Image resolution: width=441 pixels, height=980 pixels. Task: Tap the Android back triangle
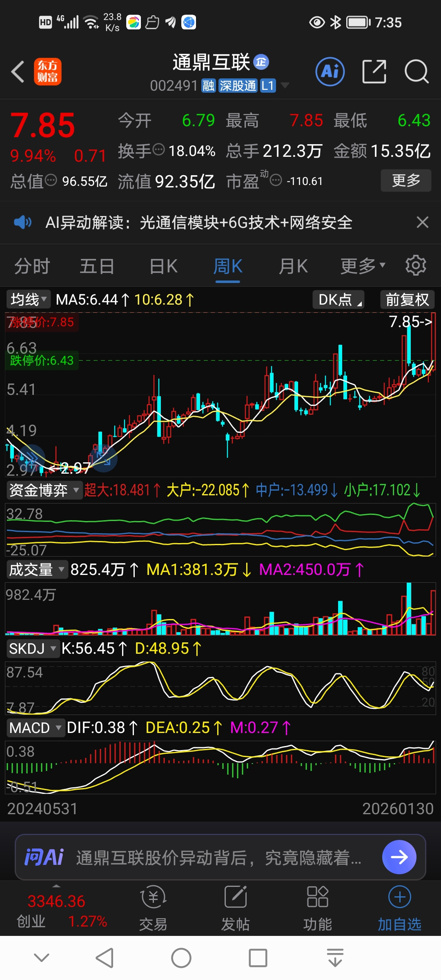[105, 958]
